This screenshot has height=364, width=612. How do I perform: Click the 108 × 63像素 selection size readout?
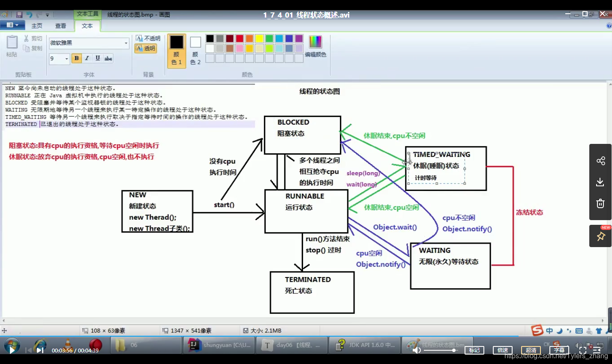click(104, 331)
